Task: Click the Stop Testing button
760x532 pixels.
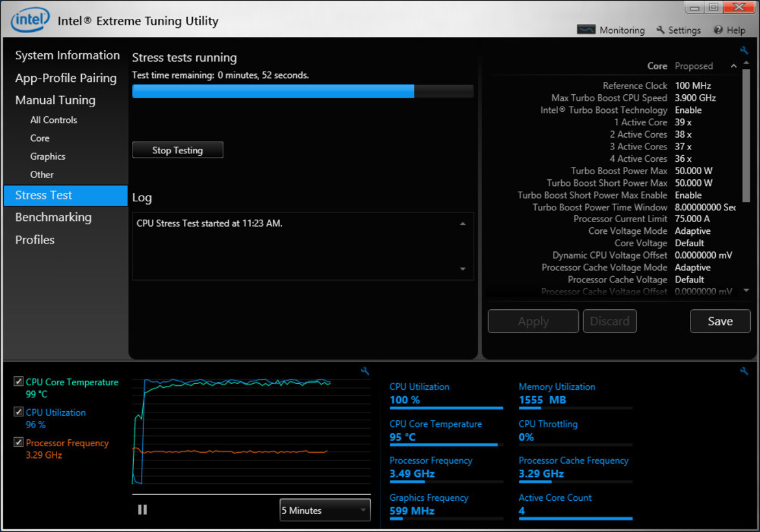Action: tap(177, 150)
